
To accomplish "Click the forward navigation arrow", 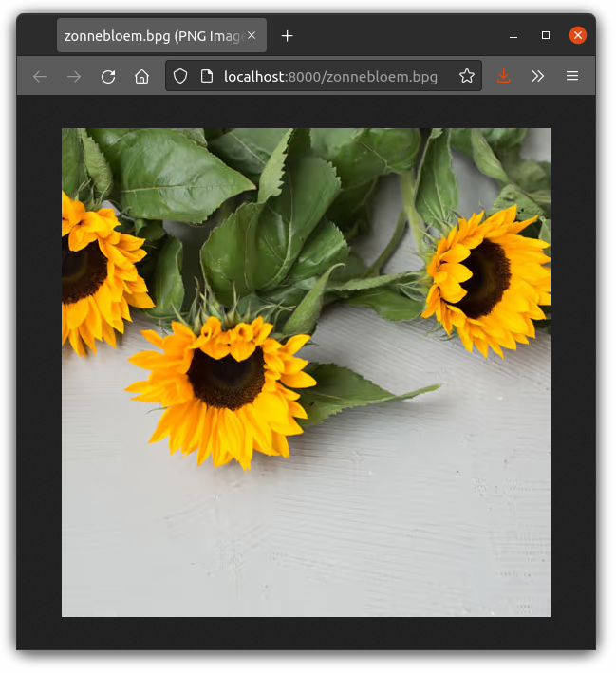I will [74, 76].
